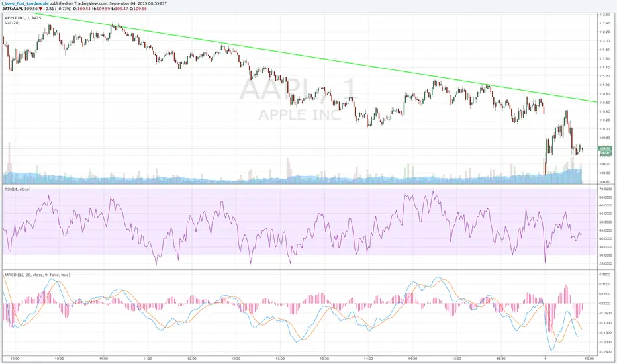Click the green current price tag 109.56

point(604,148)
